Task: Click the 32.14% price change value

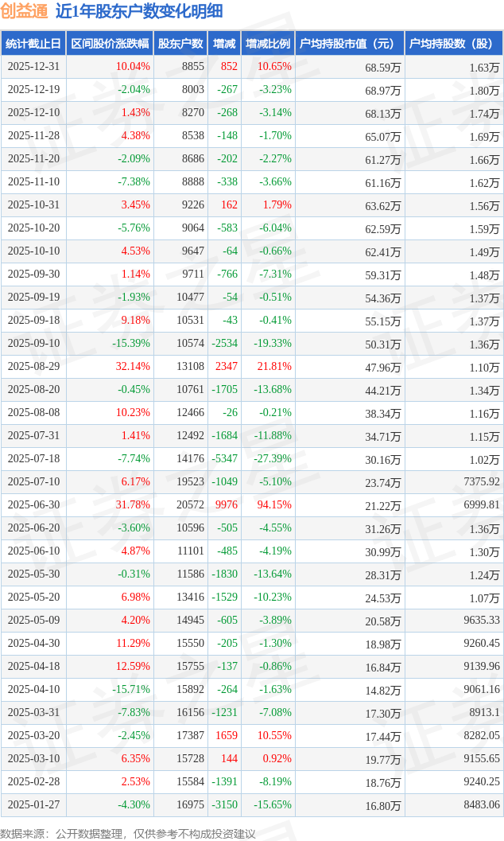Action: tap(133, 367)
